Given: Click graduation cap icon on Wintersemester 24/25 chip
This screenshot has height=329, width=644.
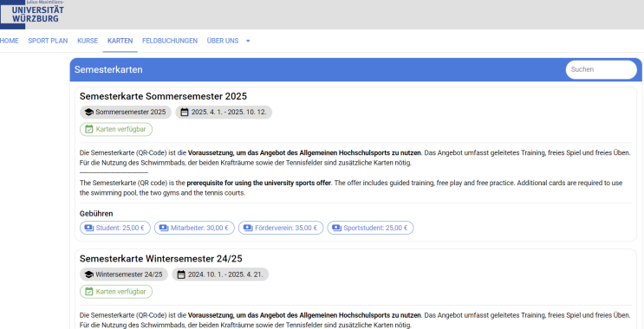Looking at the screenshot, I should pyautogui.click(x=88, y=274).
